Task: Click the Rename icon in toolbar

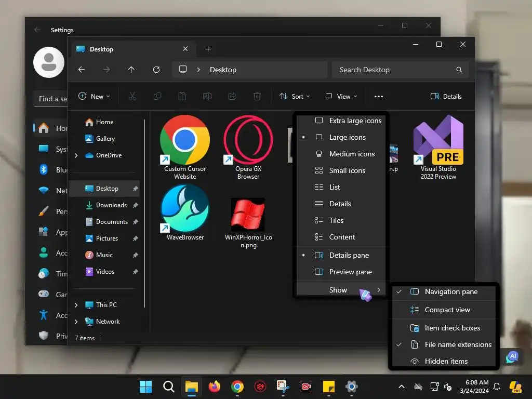Action: 207,96
